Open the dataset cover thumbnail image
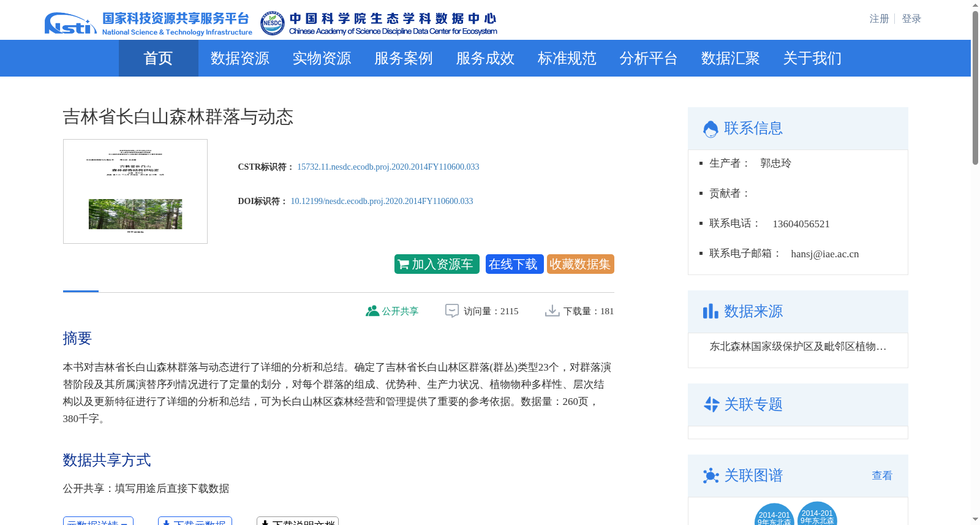This screenshot has height=525, width=980. click(x=135, y=191)
